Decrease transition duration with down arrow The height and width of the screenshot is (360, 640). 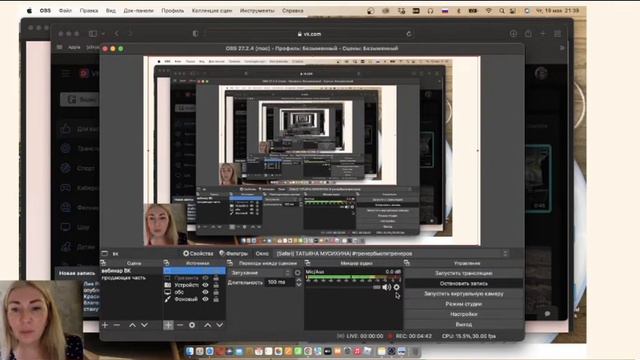coord(299,284)
